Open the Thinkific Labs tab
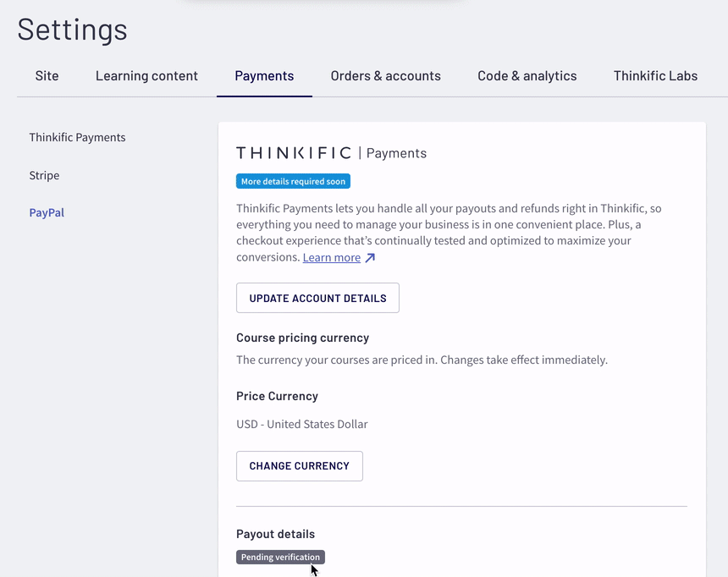Viewport: 728px width, 577px height. pos(655,75)
